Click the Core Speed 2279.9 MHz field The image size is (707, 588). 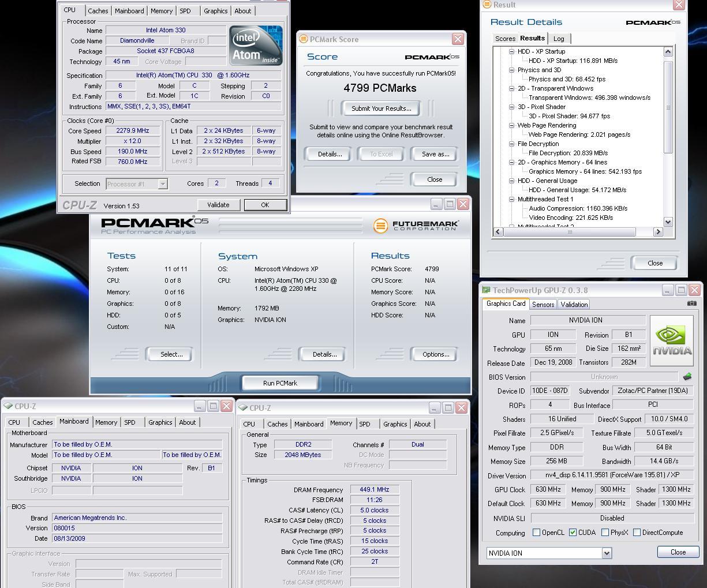[133, 130]
